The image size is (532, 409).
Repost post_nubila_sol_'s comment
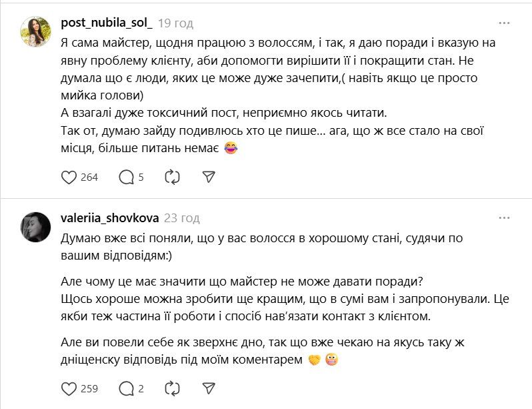(171, 177)
